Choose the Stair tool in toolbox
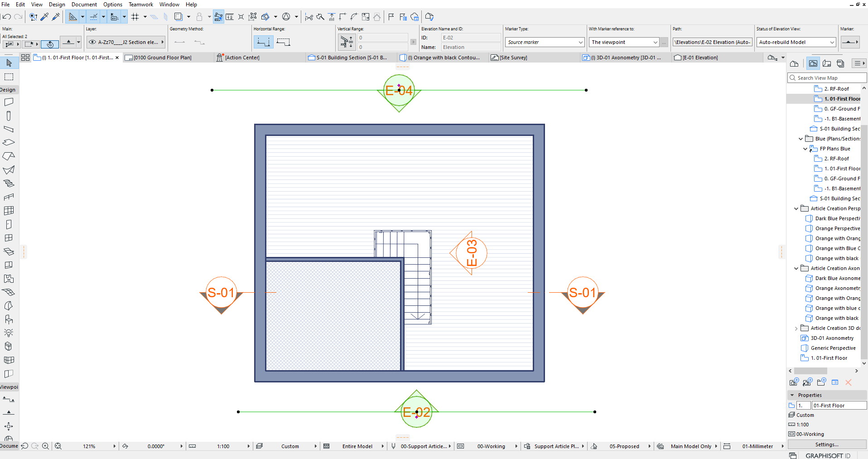This screenshot has width=868, height=459. (x=9, y=184)
